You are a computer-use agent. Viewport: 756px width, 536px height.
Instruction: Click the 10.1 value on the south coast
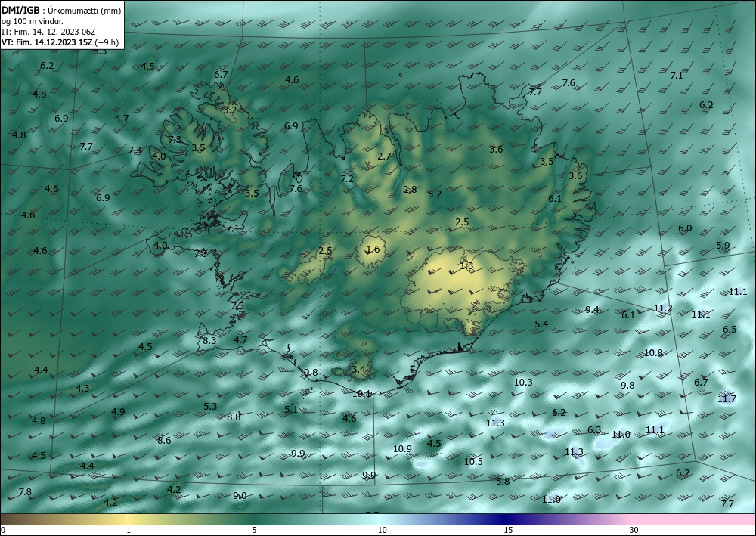tap(361, 393)
